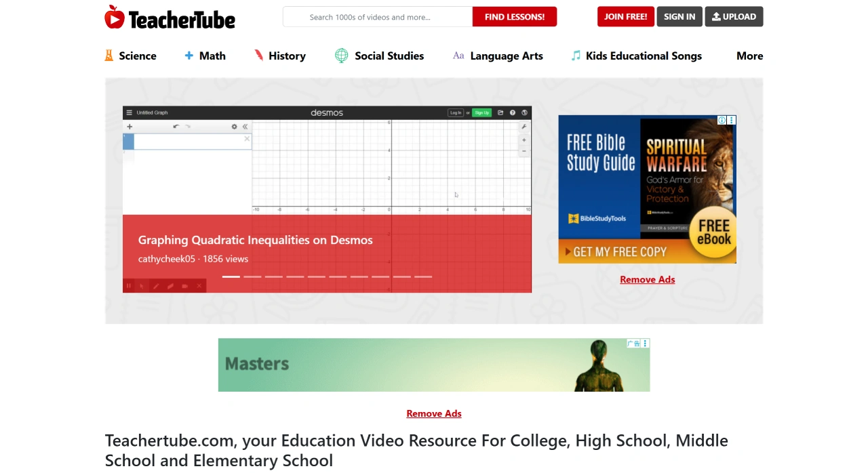Close the expression entry with its X toggle

(x=247, y=139)
